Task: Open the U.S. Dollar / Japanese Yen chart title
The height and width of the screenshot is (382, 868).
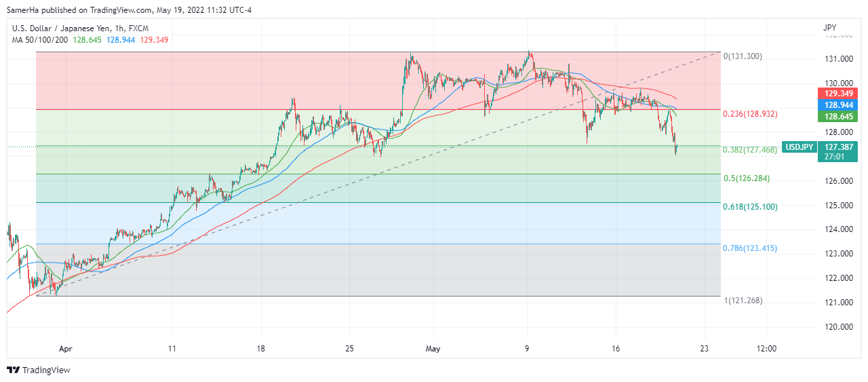Action: point(80,28)
